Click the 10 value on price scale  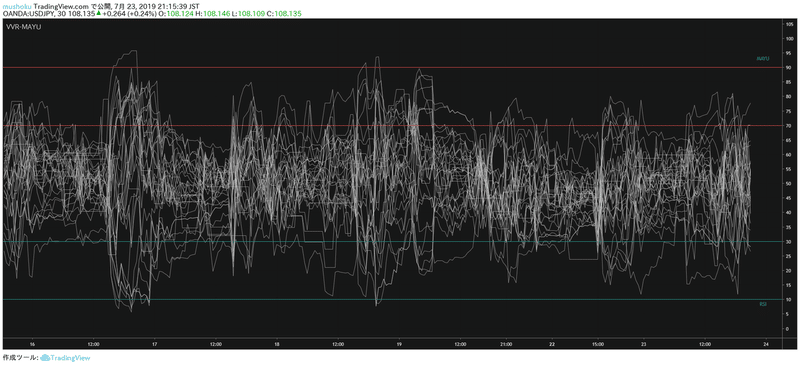[789, 300]
